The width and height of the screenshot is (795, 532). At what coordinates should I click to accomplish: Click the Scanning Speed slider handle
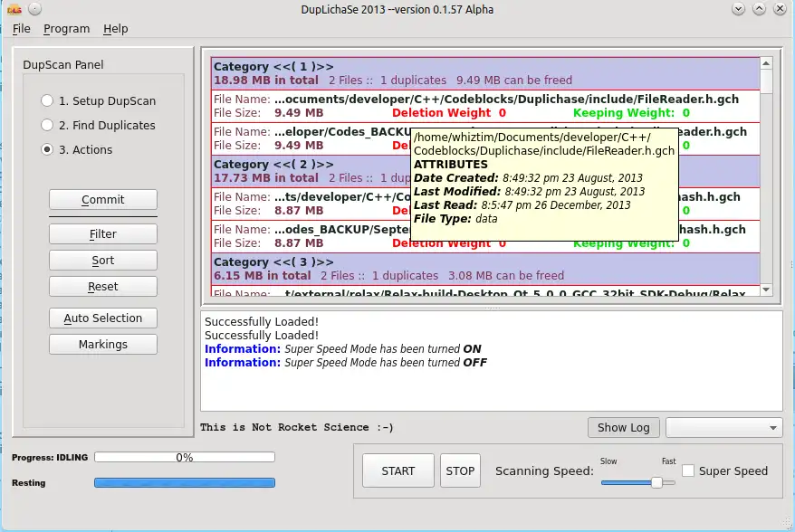click(656, 482)
